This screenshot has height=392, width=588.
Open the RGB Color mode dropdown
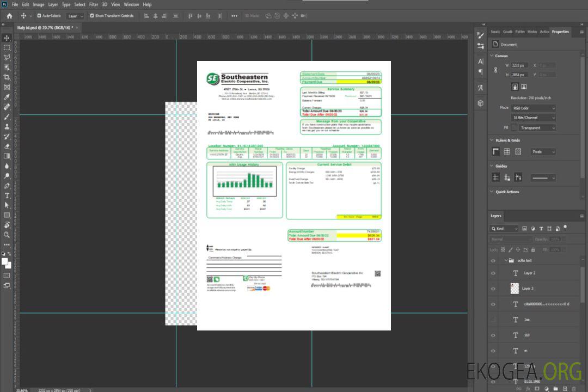tap(534, 108)
